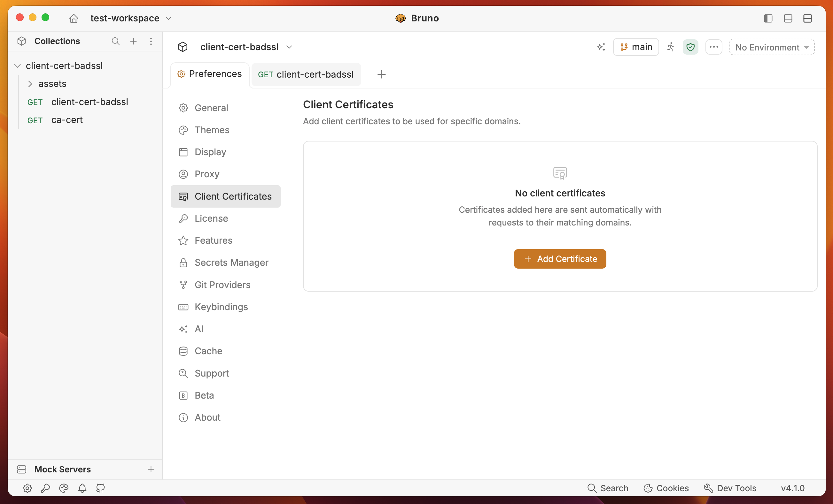Toggle the left sidebar layout icon
Image resolution: width=833 pixels, height=504 pixels.
768,18
